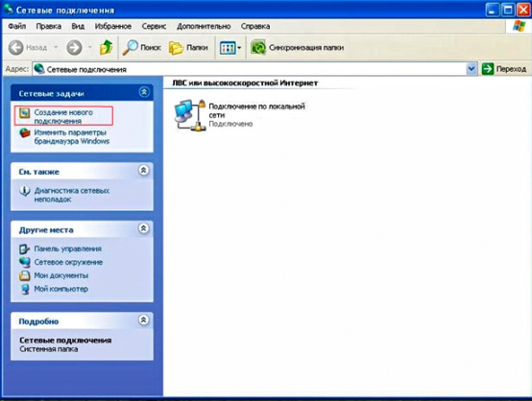Minimize the Сетевые подключения window
Viewport: 532px width, 401px height.
[x=493, y=10]
